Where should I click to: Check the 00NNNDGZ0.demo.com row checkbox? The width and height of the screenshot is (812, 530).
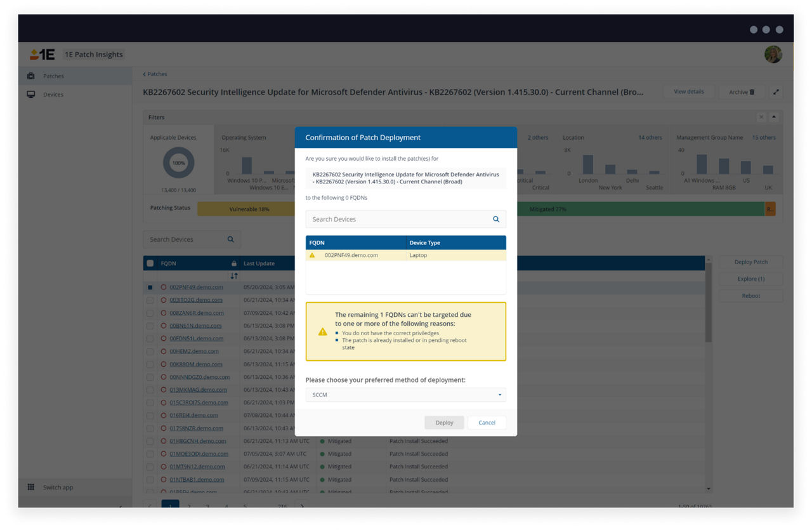[x=150, y=377]
